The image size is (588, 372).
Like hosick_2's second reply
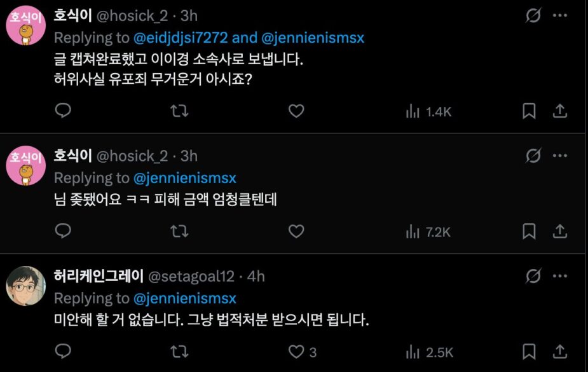(x=296, y=231)
